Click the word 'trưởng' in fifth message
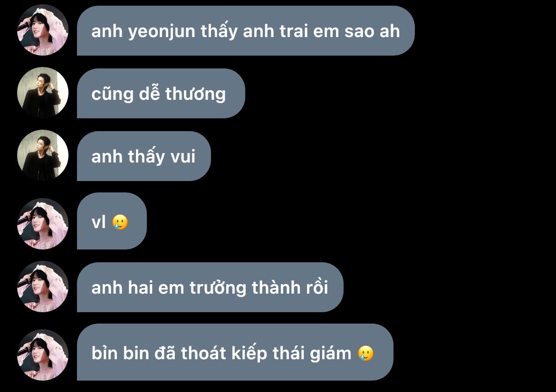Viewport: 556px width, 392px height. [218, 288]
